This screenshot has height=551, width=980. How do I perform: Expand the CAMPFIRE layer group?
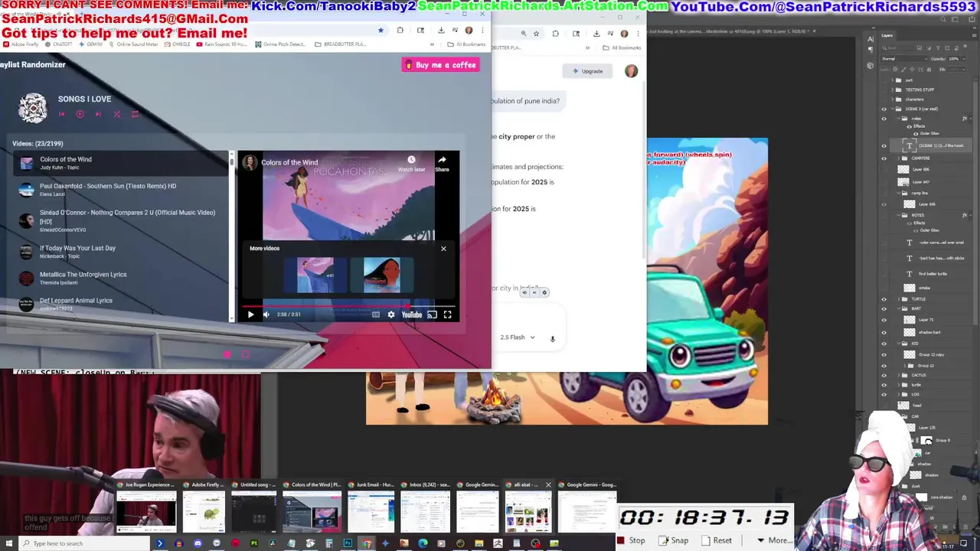(898, 158)
